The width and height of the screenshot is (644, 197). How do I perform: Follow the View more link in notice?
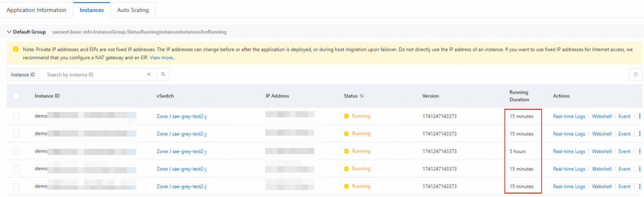coord(162,58)
